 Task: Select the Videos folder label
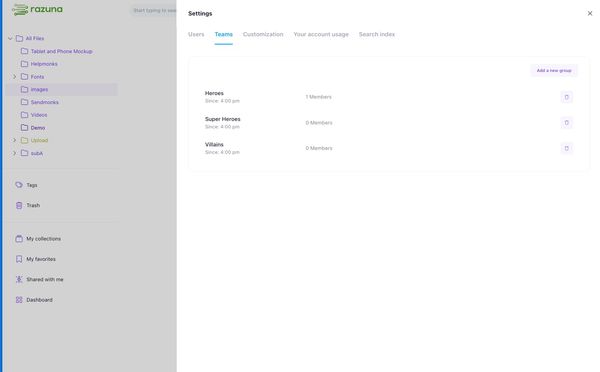coord(39,115)
